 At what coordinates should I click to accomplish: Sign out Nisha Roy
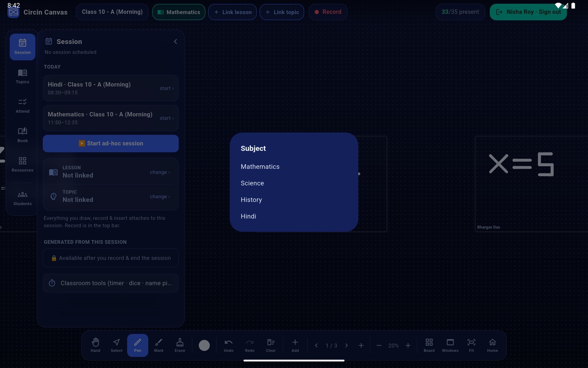click(x=528, y=12)
